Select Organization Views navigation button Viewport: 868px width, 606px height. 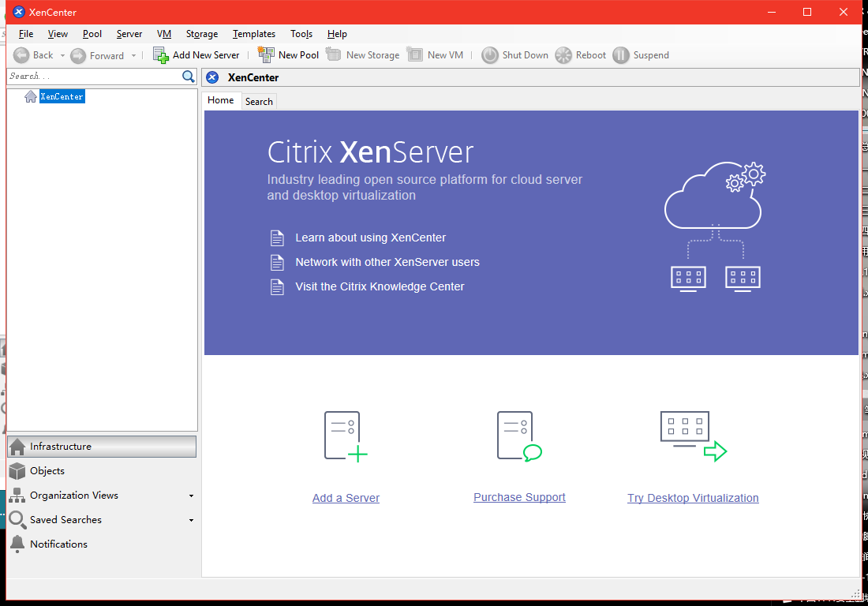click(x=102, y=496)
